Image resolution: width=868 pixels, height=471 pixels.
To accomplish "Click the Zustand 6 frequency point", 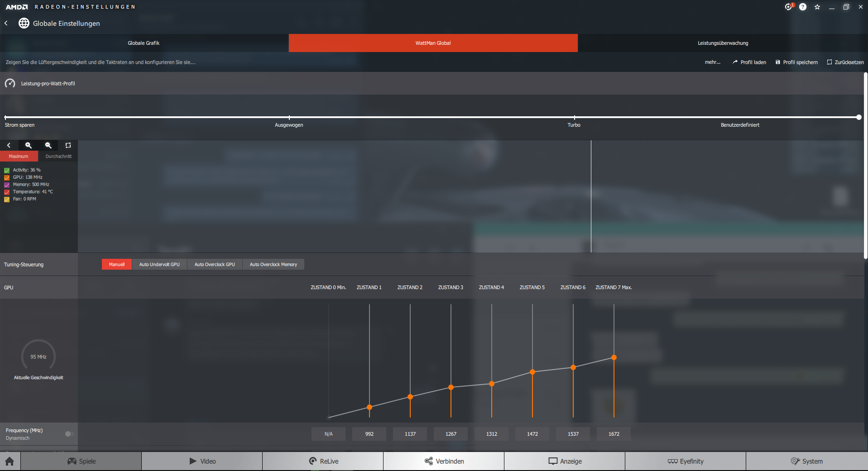I will [573, 367].
